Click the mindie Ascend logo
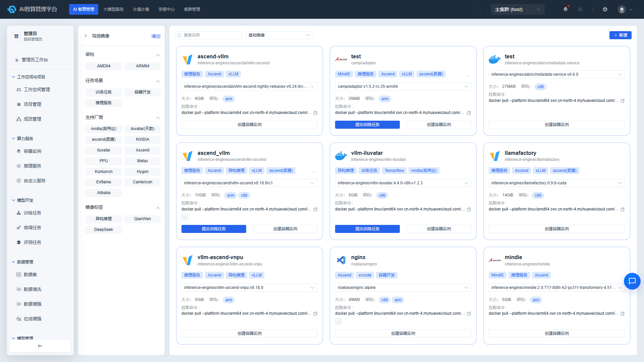This screenshot has width=644, height=362. coord(495,260)
